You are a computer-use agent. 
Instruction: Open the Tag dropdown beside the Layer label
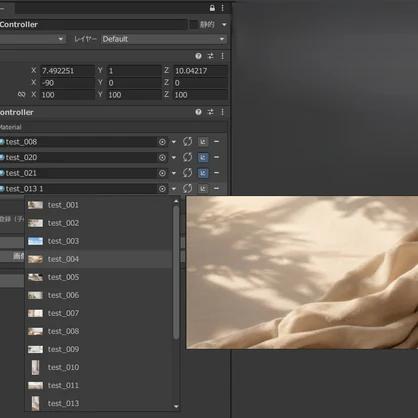click(32, 39)
